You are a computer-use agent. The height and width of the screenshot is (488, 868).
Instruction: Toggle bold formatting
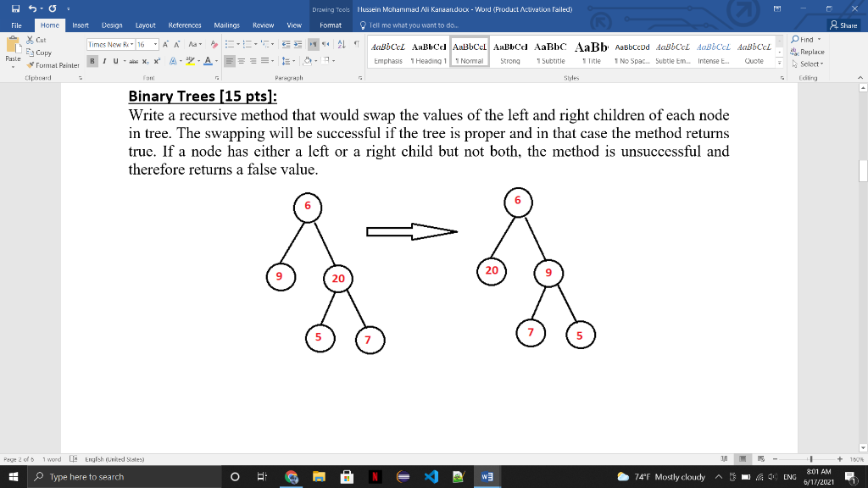[92, 61]
